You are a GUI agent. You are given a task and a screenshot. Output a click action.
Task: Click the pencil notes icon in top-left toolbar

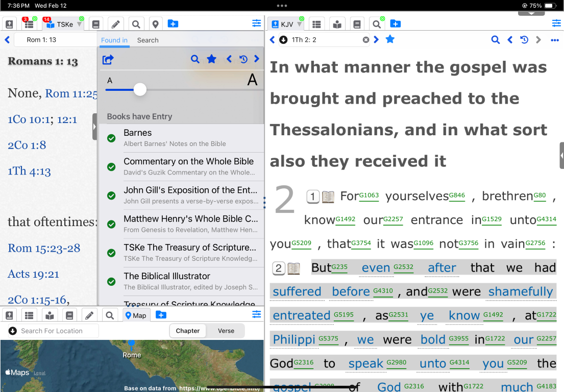(x=116, y=24)
